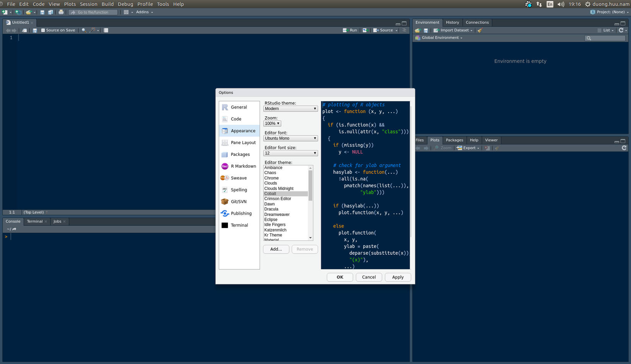Viewport: 631px width, 364px height.
Task: Click the save icon in the editor toolbar
Action: coord(35,30)
